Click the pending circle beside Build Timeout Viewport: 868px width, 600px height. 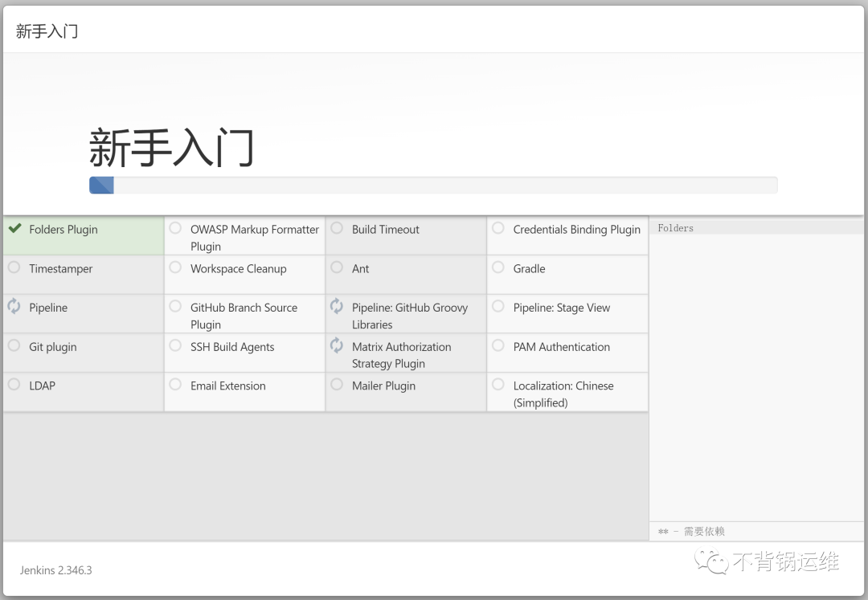point(337,228)
